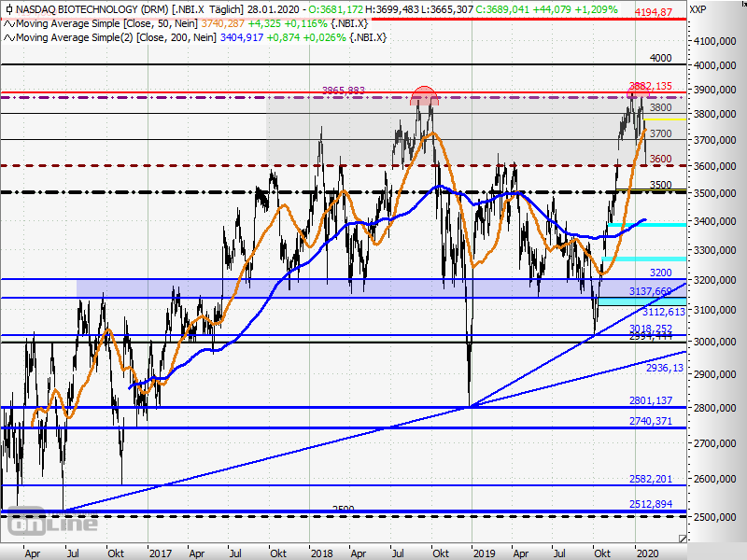Click the blue 3112,613 level label
Image resolution: width=747 pixels, height=560 pixels.
click(x=664, y=312)
